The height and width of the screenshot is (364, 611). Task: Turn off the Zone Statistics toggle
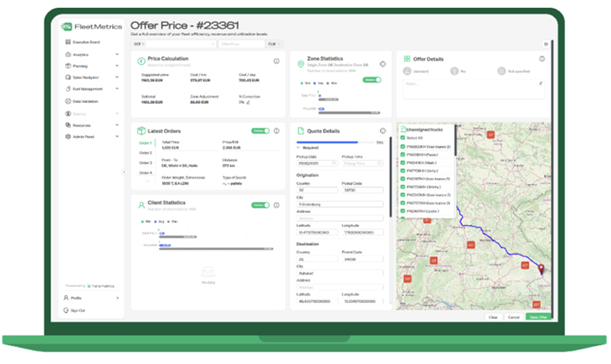372,79
